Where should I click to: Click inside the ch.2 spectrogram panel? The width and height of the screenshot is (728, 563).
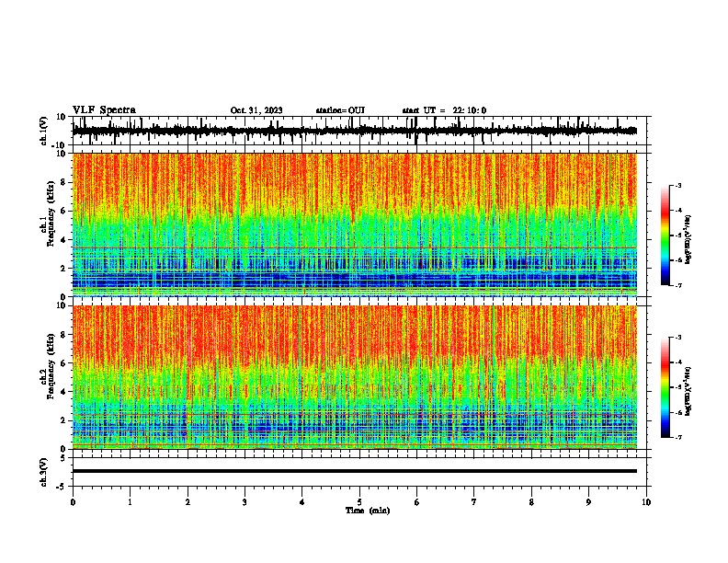pos(359,377)
